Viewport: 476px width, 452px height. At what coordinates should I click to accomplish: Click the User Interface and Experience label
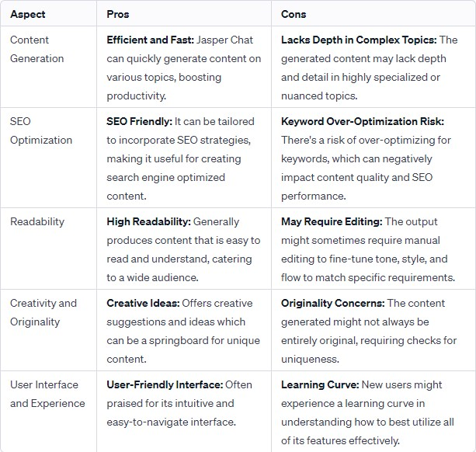47,394
